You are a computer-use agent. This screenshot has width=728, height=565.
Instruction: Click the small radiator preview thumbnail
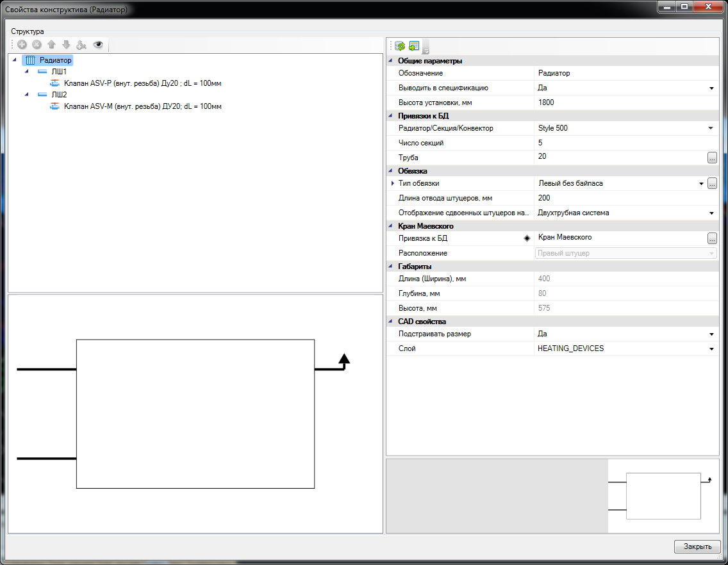pos(663,496)
